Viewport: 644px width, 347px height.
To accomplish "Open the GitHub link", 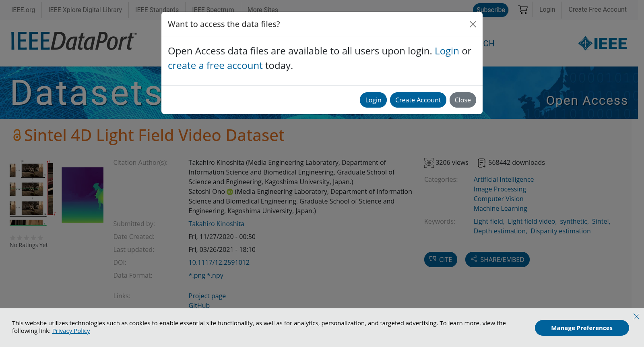I will point(199,306).
